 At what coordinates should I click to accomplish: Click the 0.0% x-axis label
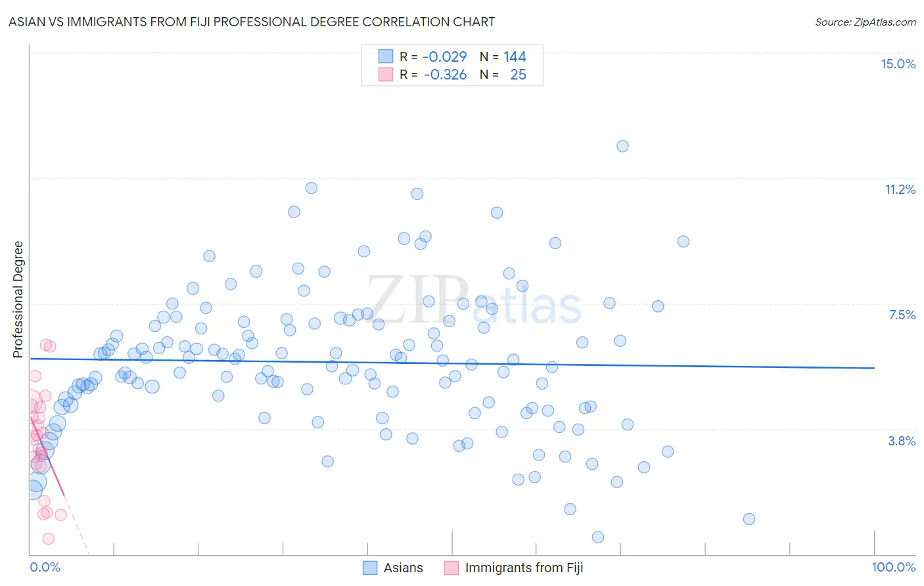[x=45, y=567]
